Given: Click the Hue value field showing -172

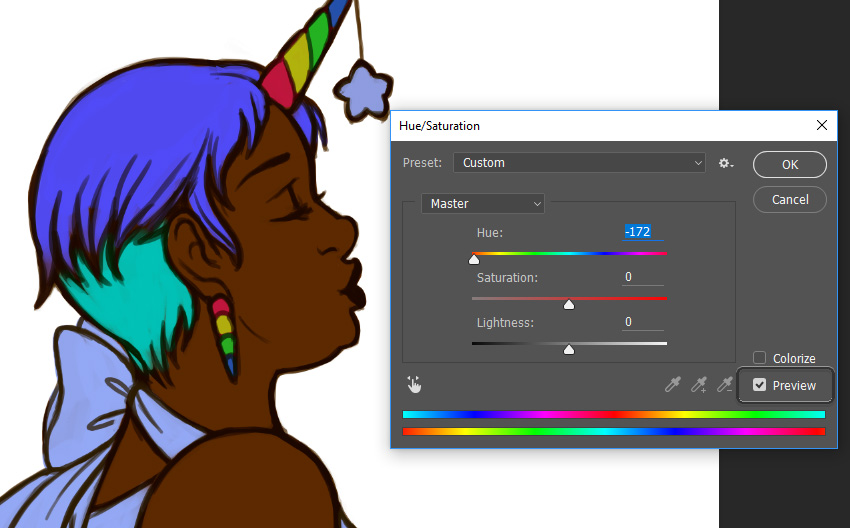Looking at the screenshot, I should click(643, 232).
